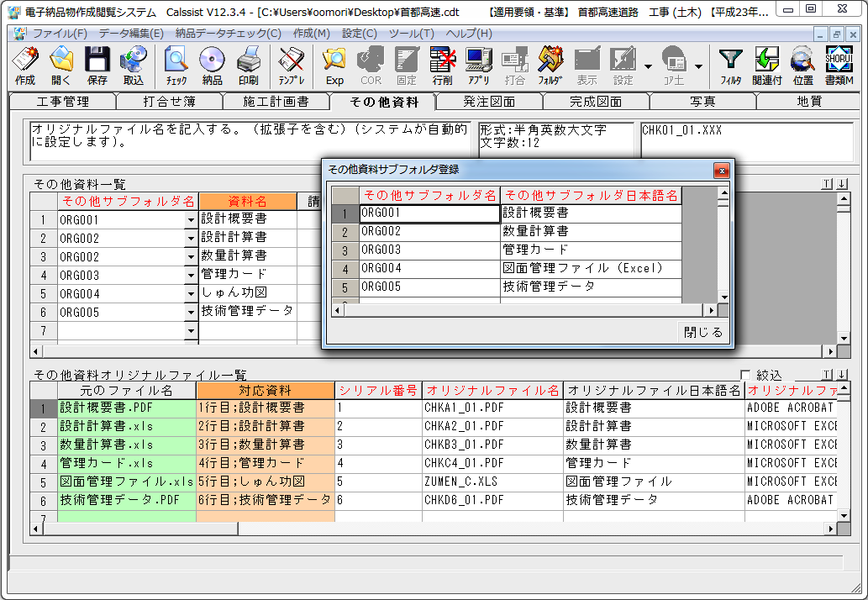Click the T button above その他資料一覧 list

827,184
